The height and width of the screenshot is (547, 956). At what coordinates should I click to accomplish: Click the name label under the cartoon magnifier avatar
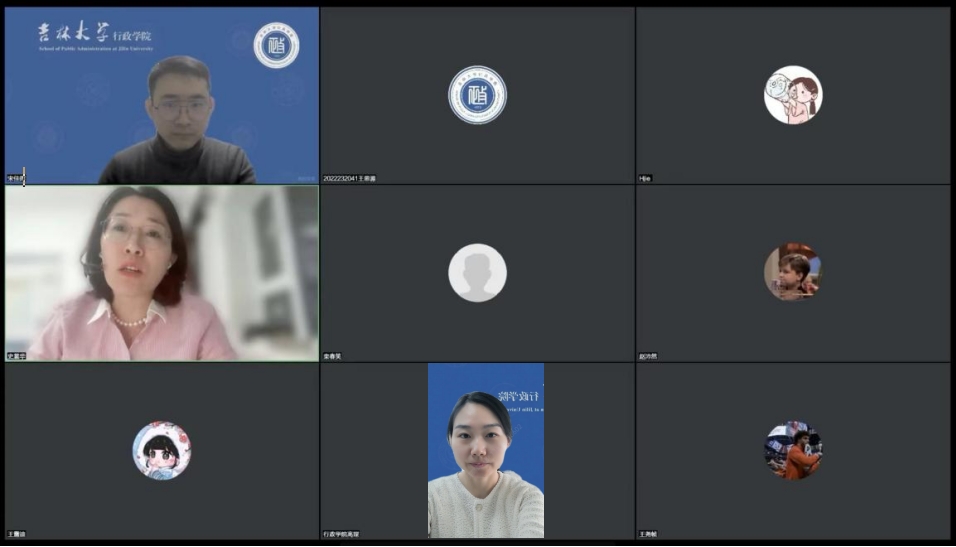coord(646,178)
